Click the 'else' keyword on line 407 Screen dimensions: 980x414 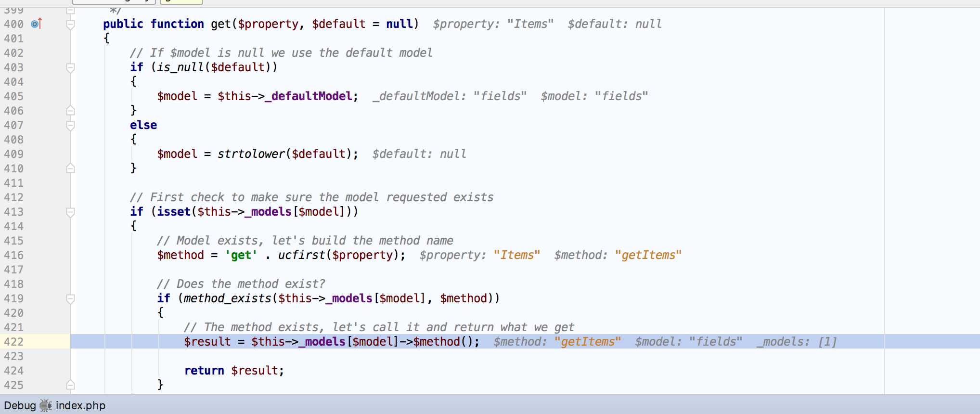pos(143,125)
